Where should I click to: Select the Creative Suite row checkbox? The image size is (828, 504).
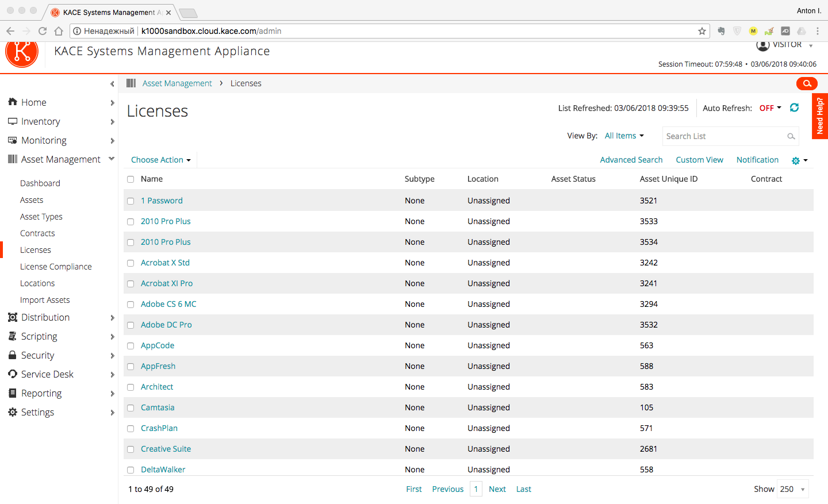131,449
